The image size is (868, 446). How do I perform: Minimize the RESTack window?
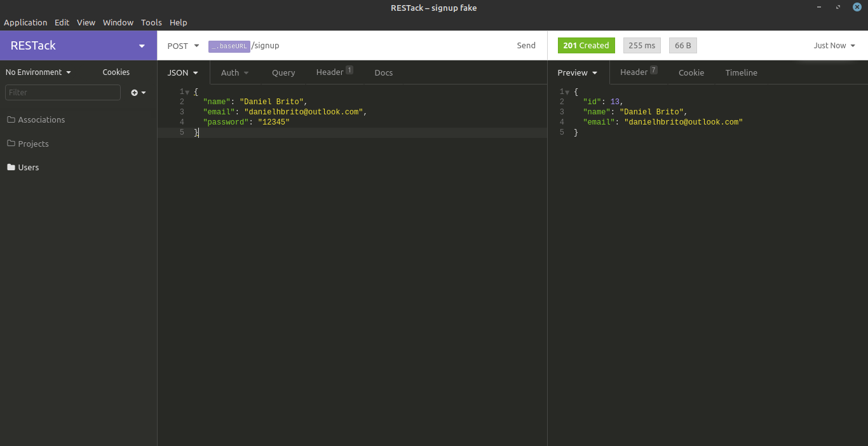click(820, 7)
